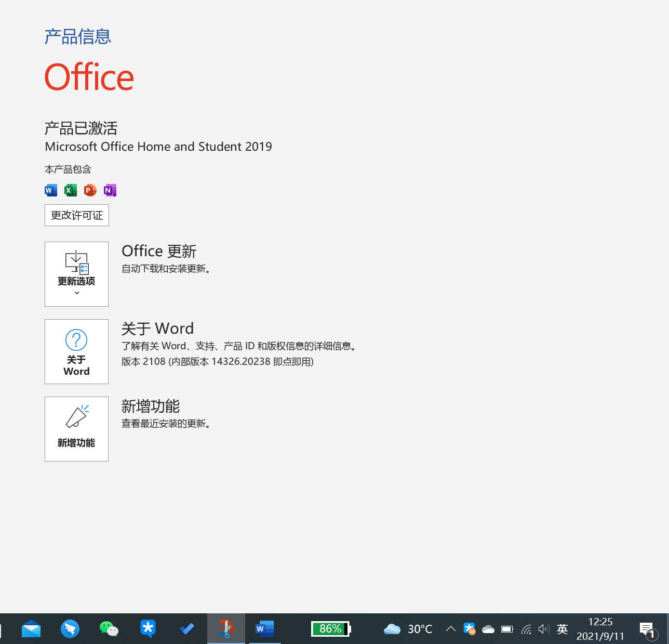Image resolution: width=669 pixels, height=644 pixels.
Task: Open DingTalk from the taskbar
Action: point(70,629)
